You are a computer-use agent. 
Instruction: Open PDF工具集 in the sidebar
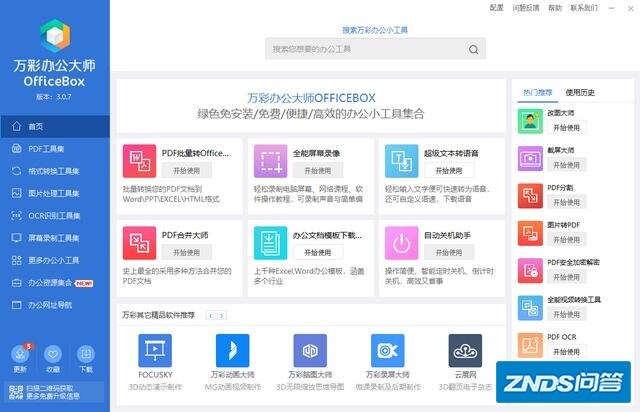click(x=55, y=149)
